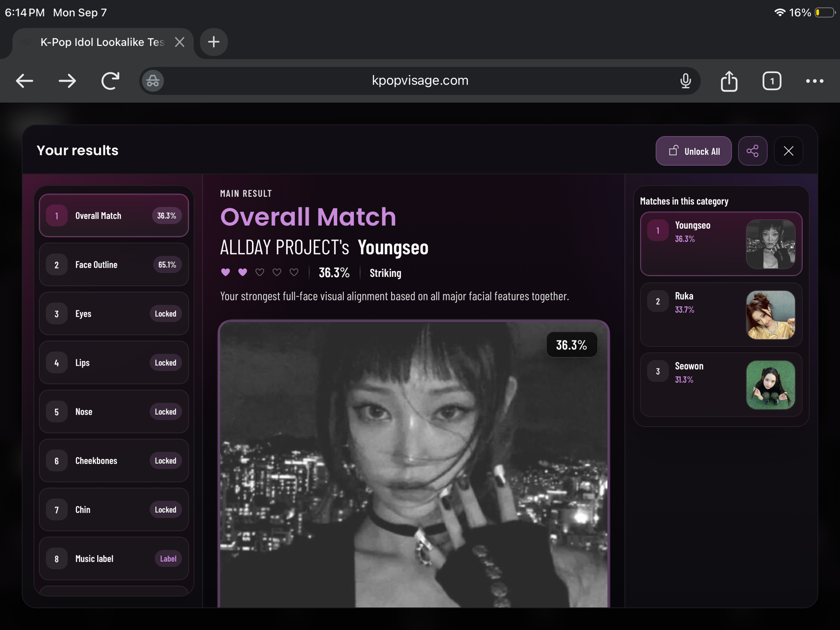Open the locked Lips category
This screenshot has height=630, width=840.
click(114, 363)
